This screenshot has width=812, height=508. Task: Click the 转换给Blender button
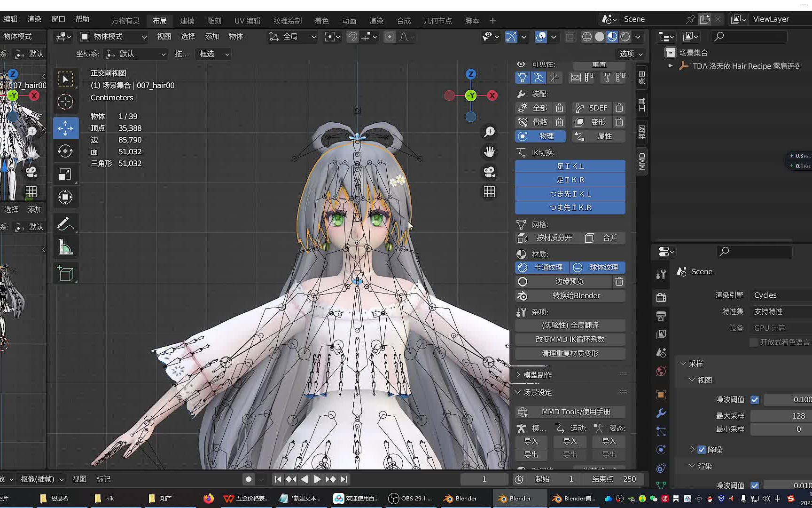click(570, 296)
